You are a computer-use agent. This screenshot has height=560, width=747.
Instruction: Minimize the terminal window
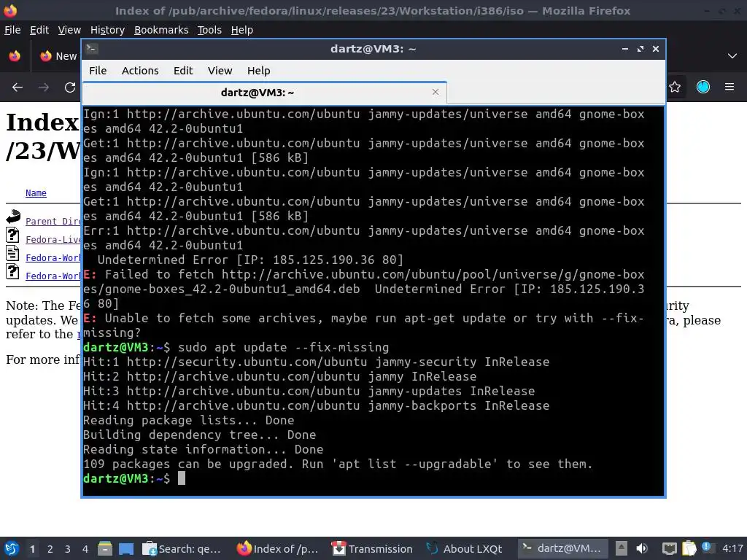tap(625, 49)
